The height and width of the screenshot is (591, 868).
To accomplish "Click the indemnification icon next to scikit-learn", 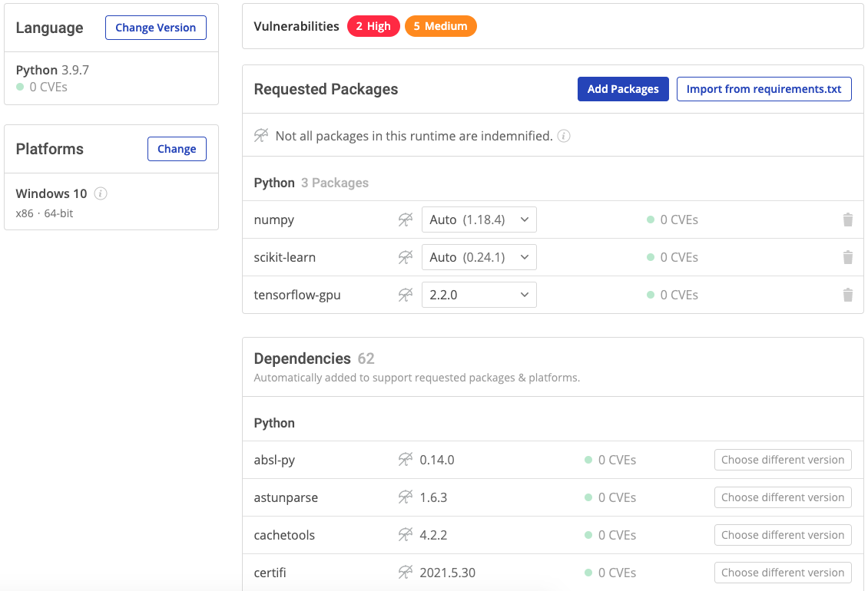I will (x=405, y=257).
